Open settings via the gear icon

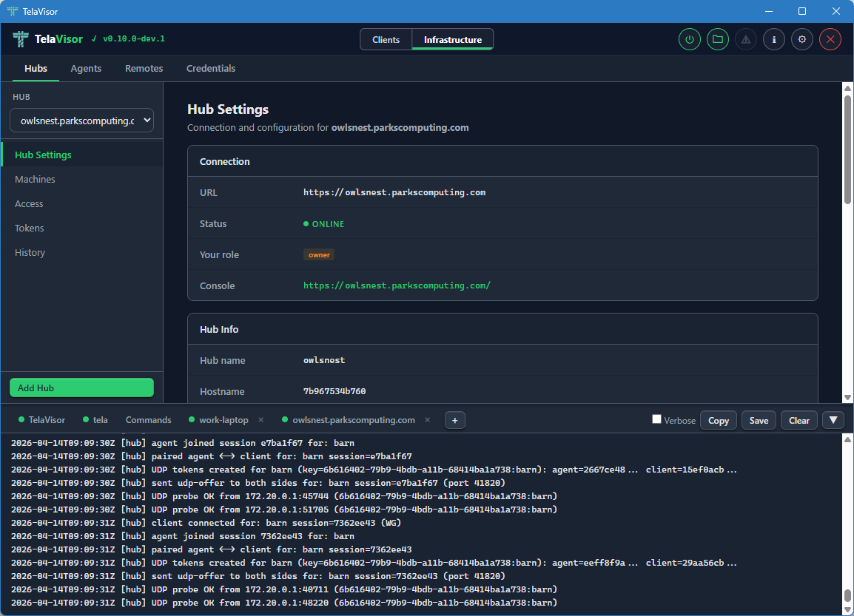point(802,40)
